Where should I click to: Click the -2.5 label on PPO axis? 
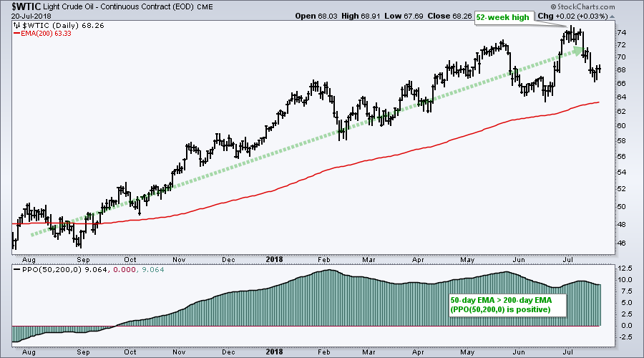pyautogui.click(x=625, y=337)
